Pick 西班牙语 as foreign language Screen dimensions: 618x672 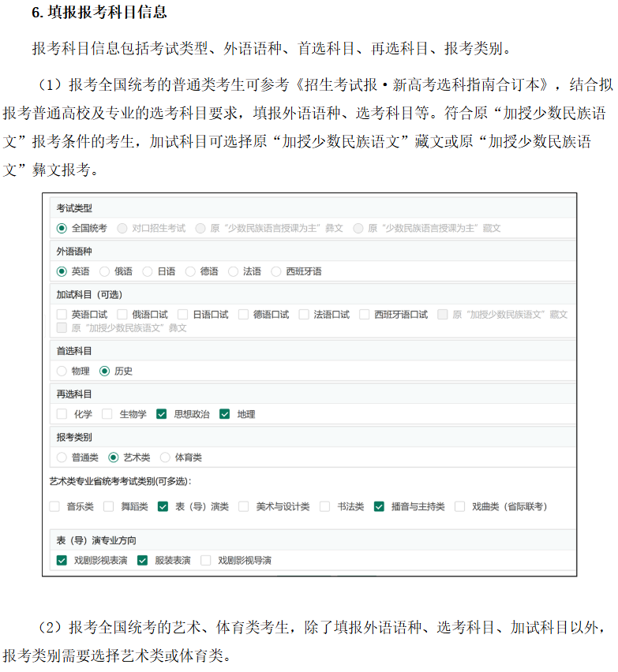point(276,271)
